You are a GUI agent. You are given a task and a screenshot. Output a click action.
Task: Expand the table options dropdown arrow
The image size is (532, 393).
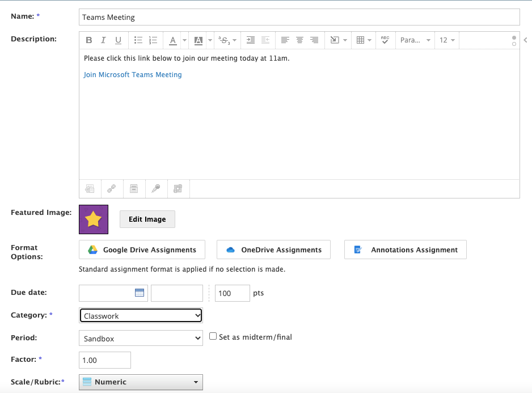click(x=369, y=40)
